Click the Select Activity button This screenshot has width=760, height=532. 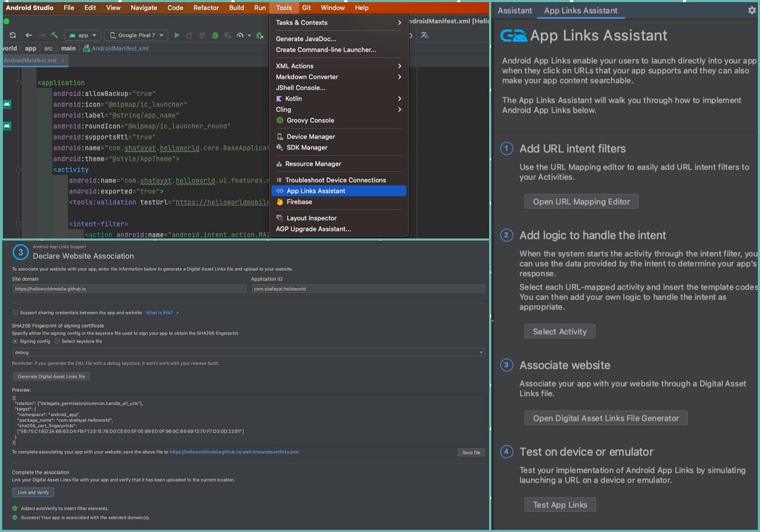(560, 331)
